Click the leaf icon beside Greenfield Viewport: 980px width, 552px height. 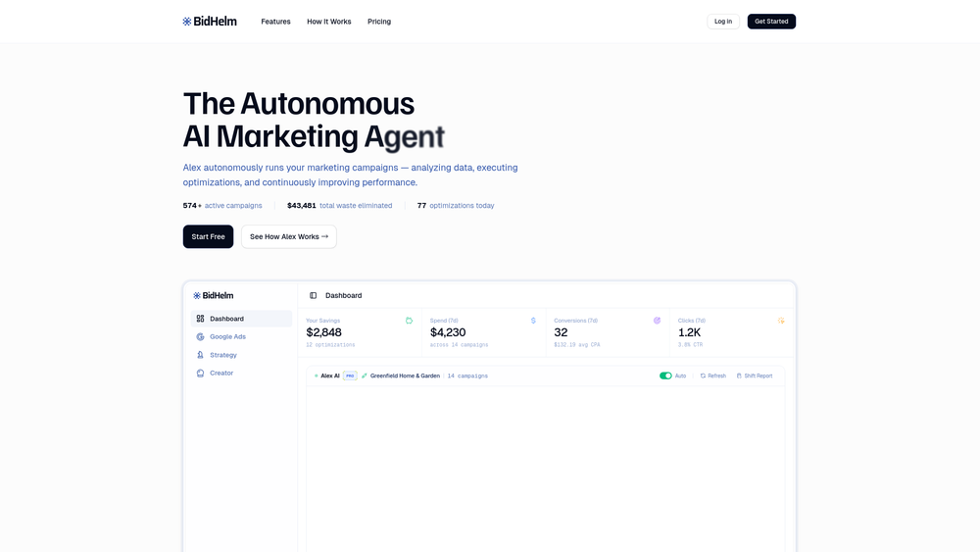point(365,376)
